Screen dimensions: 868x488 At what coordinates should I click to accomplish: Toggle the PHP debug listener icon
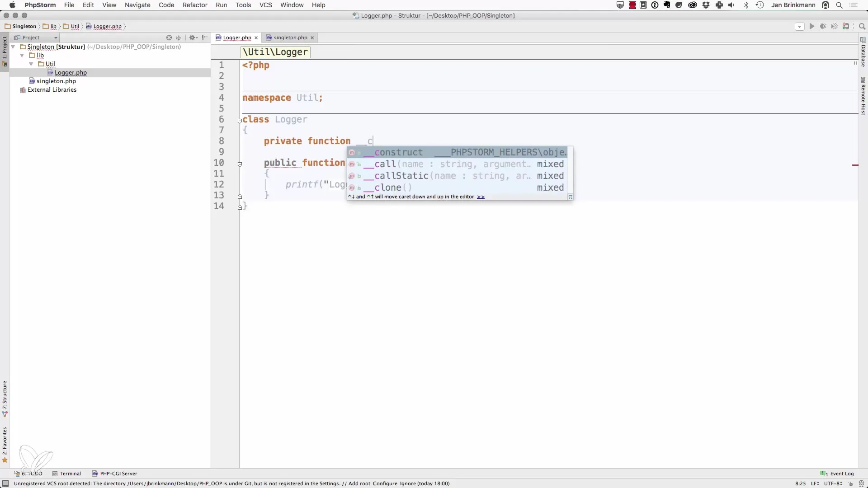[846, 26]
